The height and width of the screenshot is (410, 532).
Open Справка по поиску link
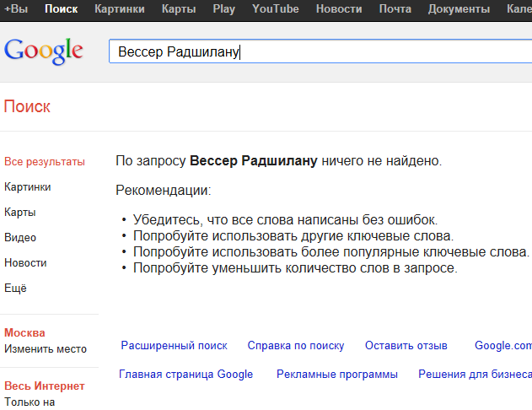(296, 346)
